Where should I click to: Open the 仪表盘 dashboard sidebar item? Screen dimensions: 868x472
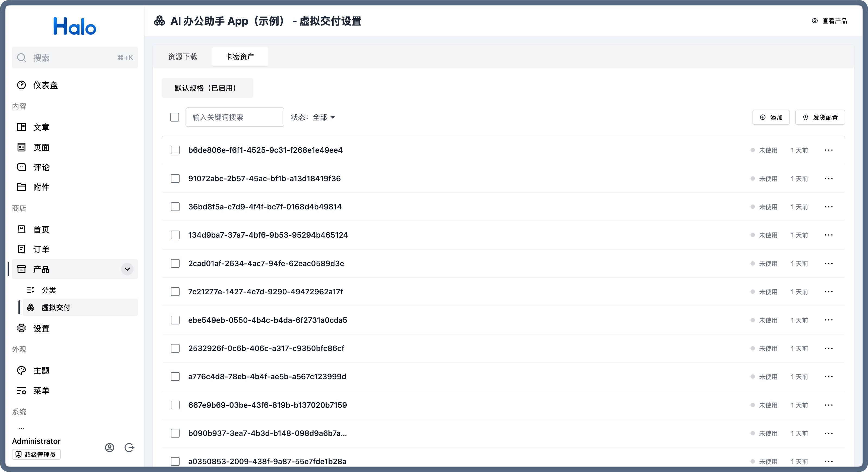45,85
